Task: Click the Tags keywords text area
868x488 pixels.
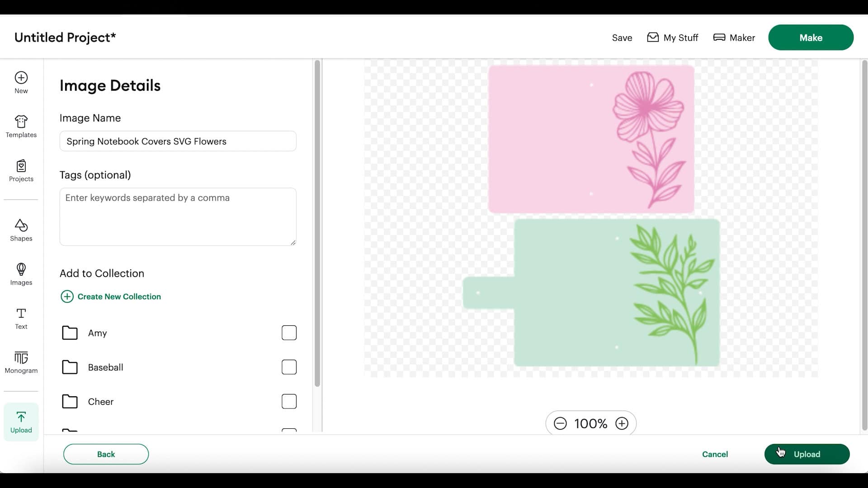Action: pyautogui.click(x=178, y=217)
